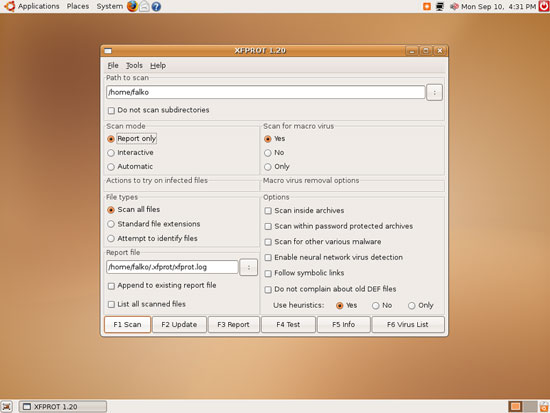This screenshot has height=413, width=550.
Task: Maximize the XFPROT window
Action: coord(425,51)
